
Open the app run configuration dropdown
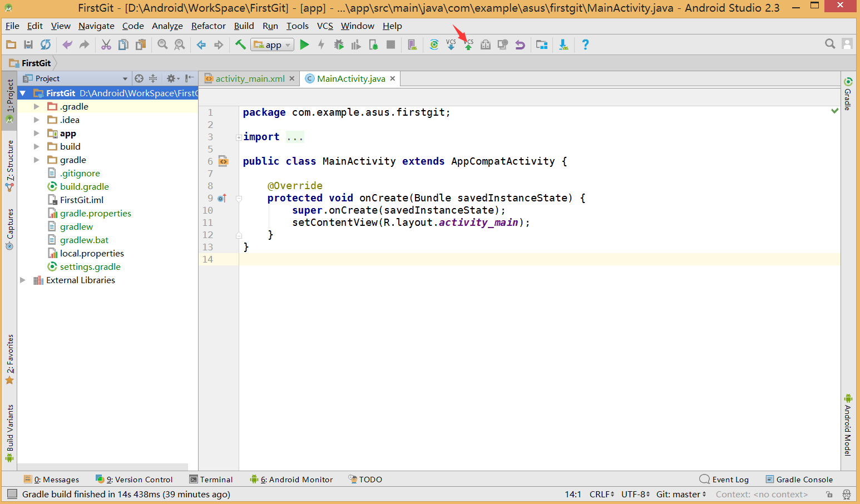[272, 45]
